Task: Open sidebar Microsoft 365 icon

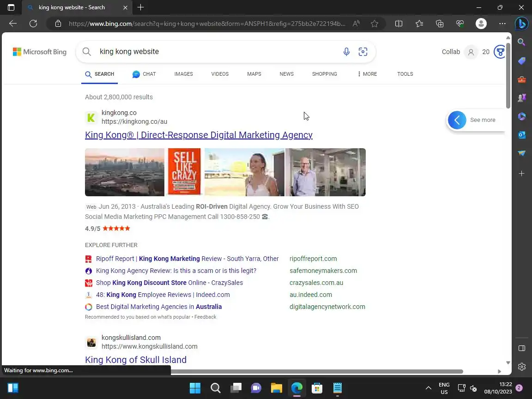Action: [x=521, y=116]
